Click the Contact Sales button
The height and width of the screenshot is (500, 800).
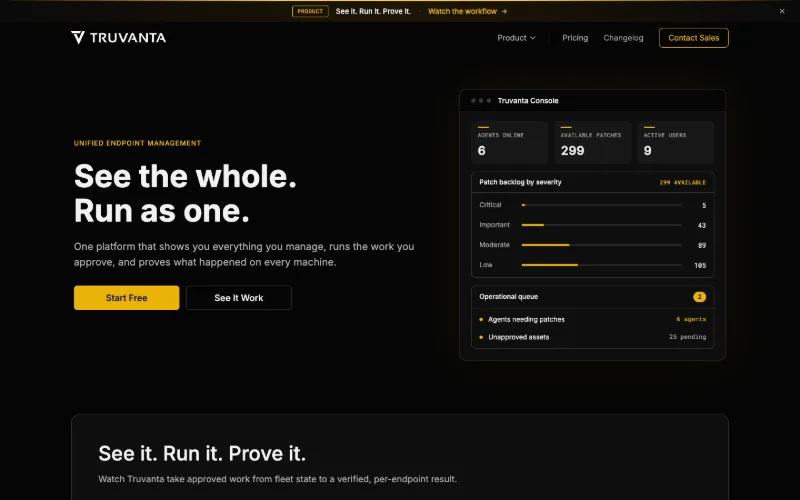(693, 38)
